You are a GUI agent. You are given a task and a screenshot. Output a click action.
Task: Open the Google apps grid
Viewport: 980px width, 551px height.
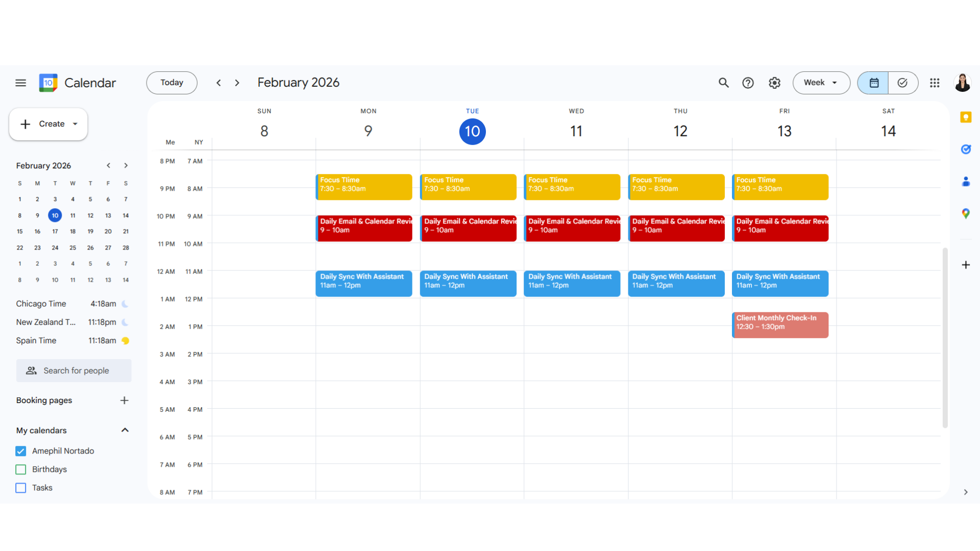[x=935, y=83]
